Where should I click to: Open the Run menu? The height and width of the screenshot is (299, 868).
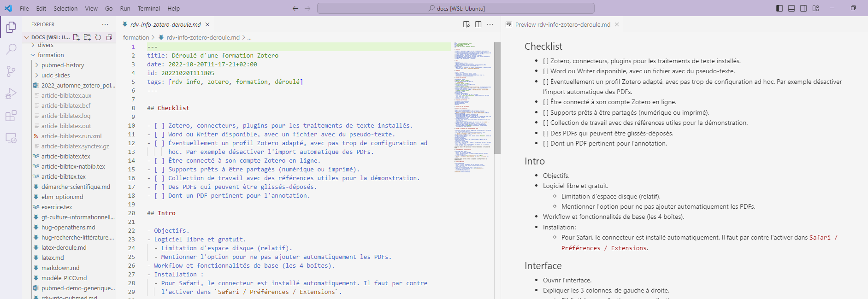click(x=125, y=8)
